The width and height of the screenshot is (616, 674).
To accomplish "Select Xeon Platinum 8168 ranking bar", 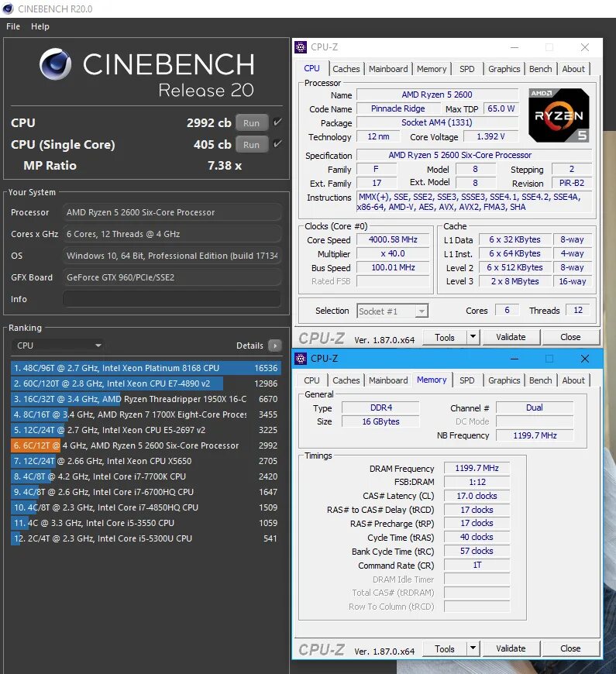I will pyautogui.click(x=146, y=368).
